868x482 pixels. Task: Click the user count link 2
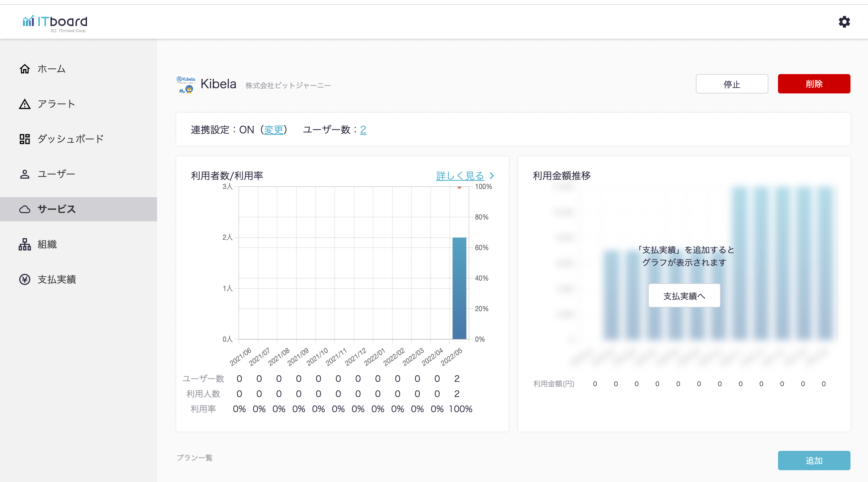(363, 129)
